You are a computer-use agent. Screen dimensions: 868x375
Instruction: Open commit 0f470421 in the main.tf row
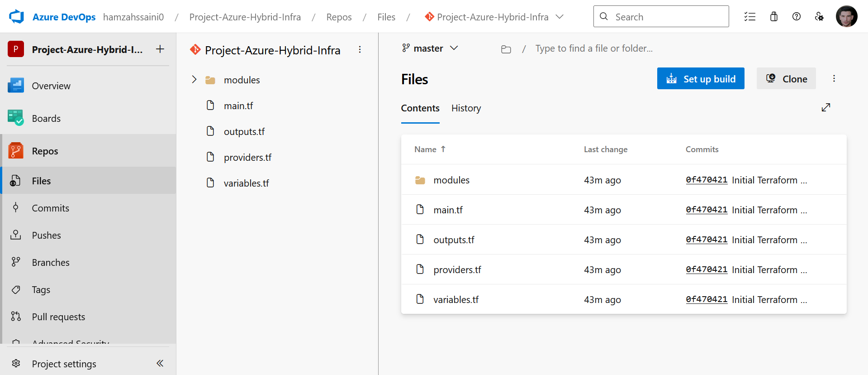pyautogui.click(x=707, y=210)
